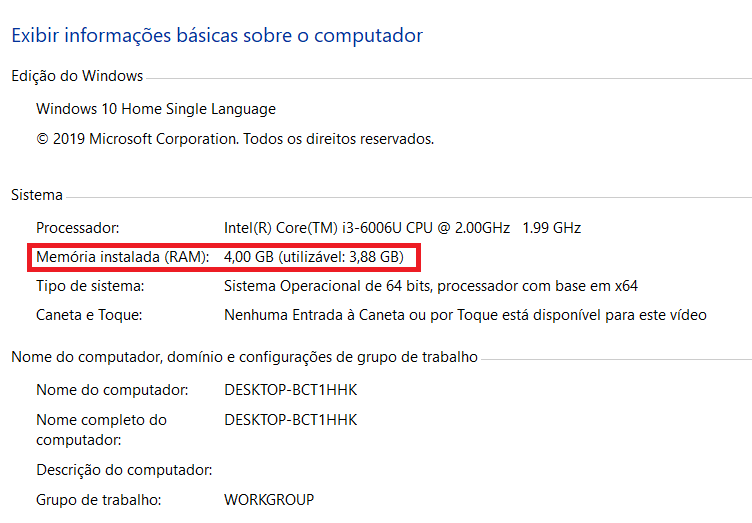This screenshot has width=752, height=523.
Task: Click the 'Grupo de trabalho:' label
Action: click(x=99, y=500)
